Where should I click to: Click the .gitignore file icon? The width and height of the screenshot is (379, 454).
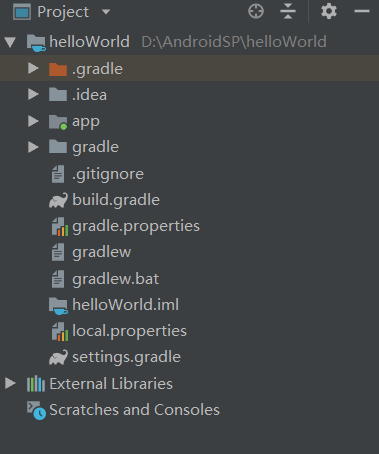(58, 174)
